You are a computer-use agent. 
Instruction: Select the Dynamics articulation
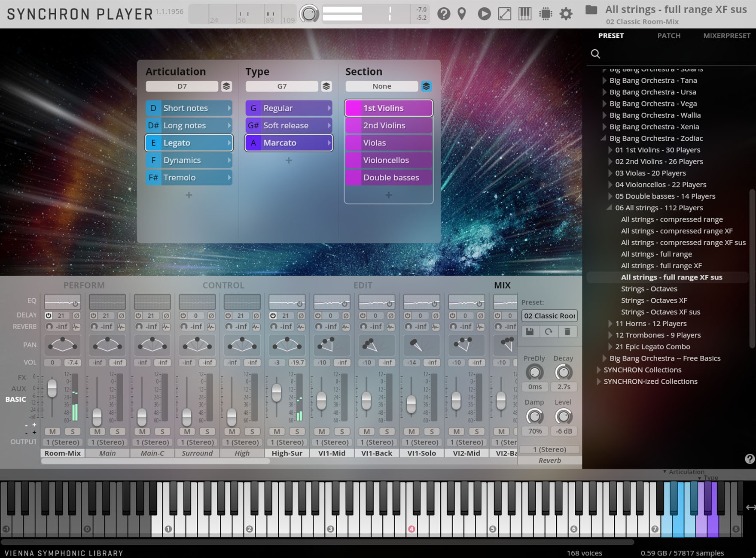[189, 160]
